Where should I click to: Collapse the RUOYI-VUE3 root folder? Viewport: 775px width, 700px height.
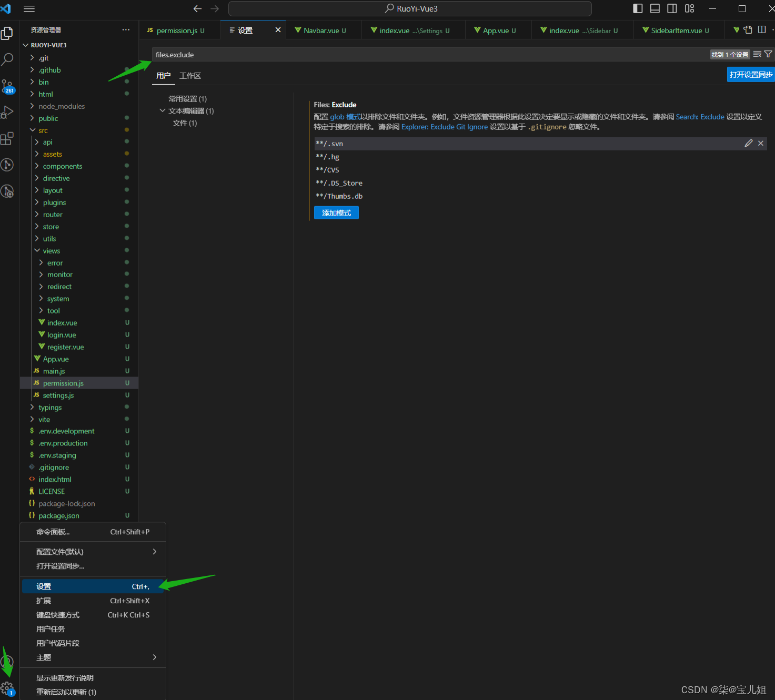pyautogui.click(x=26, y=45)
